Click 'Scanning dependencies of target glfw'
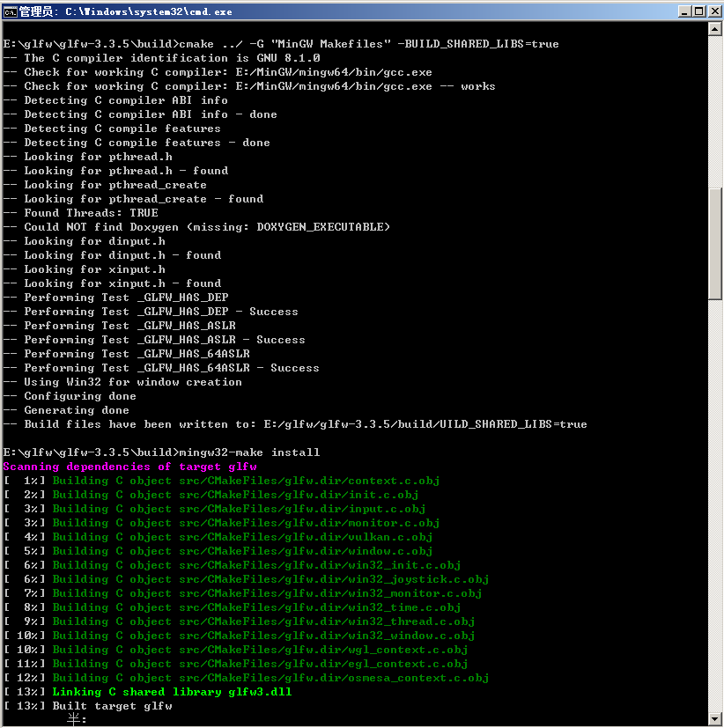The width and height of the screenshot is (724, 728). click(x=130, y=467)
